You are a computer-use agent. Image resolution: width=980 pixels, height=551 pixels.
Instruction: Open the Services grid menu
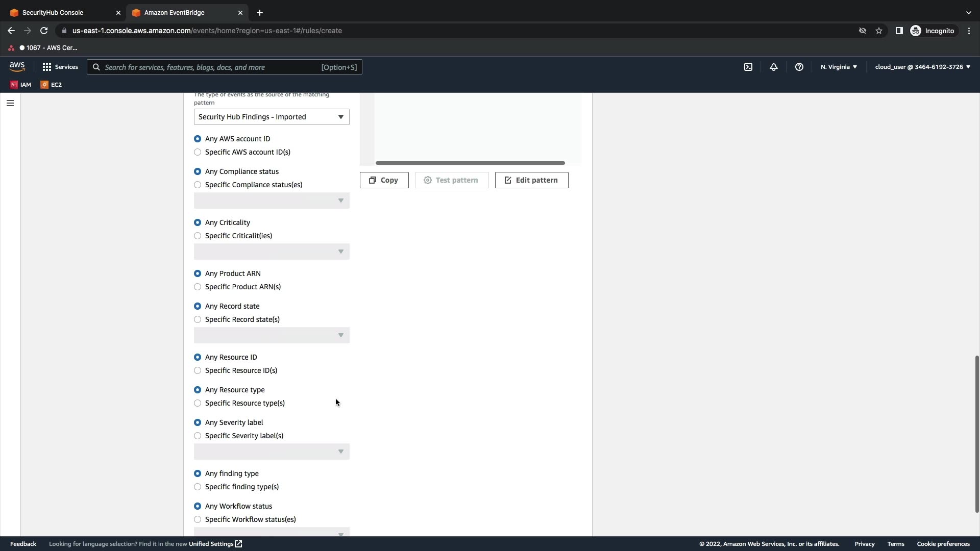[x=60, y=67]
